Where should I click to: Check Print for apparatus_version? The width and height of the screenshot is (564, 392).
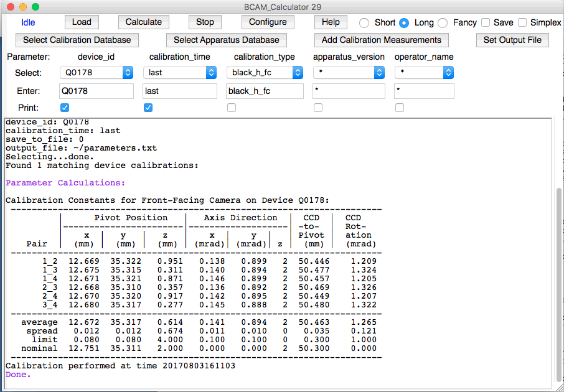click(x=318, y=108)
